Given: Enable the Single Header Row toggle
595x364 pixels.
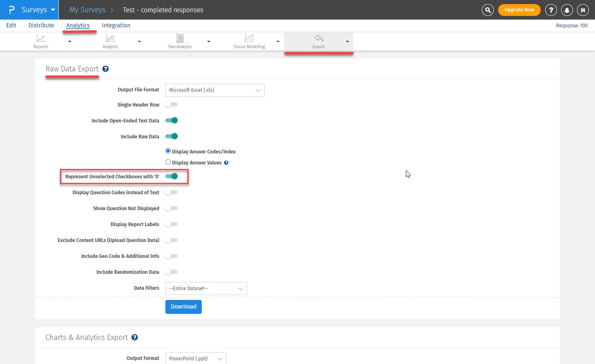Looking at the screenshot, I should [172, 105].
